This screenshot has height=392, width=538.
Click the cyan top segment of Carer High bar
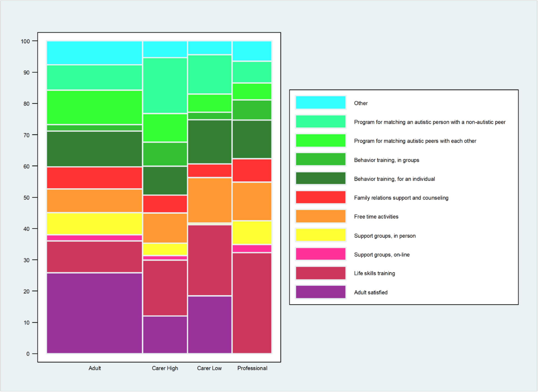click(165, 49)
